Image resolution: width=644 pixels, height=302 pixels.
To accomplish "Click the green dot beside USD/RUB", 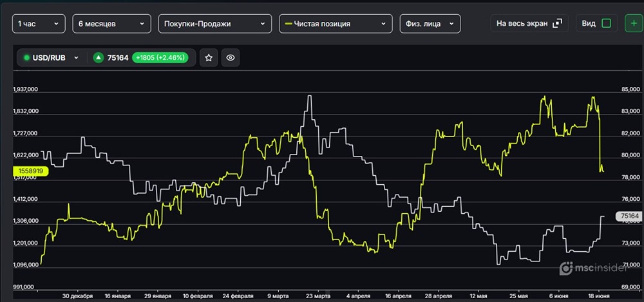I will 27,57.
